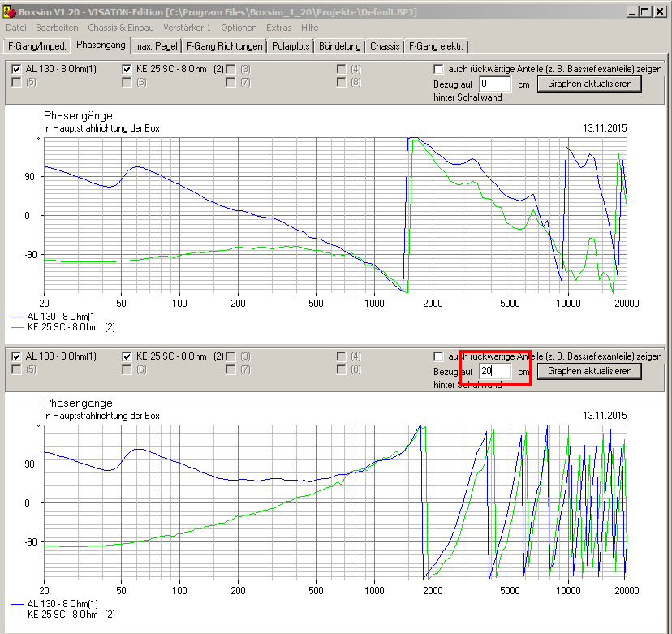The width and height of the screenshot is (672, 634).
Task: Toggle checkbox (3) in the lower panel
Action: click(230, 356)
